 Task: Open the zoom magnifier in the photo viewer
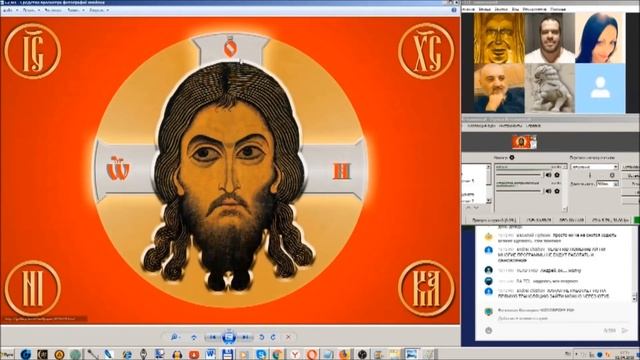[175, 337]
